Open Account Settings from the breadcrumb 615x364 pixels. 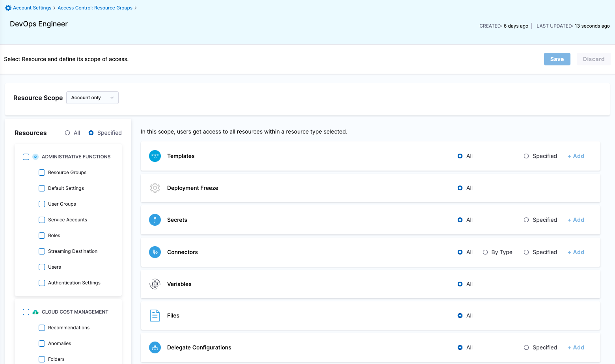31,7
